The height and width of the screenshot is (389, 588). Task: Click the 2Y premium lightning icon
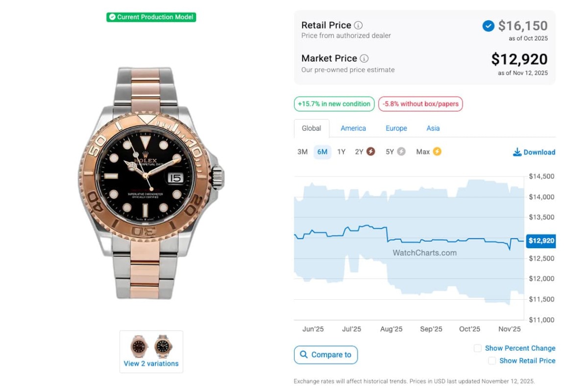(x=371, y=152)
